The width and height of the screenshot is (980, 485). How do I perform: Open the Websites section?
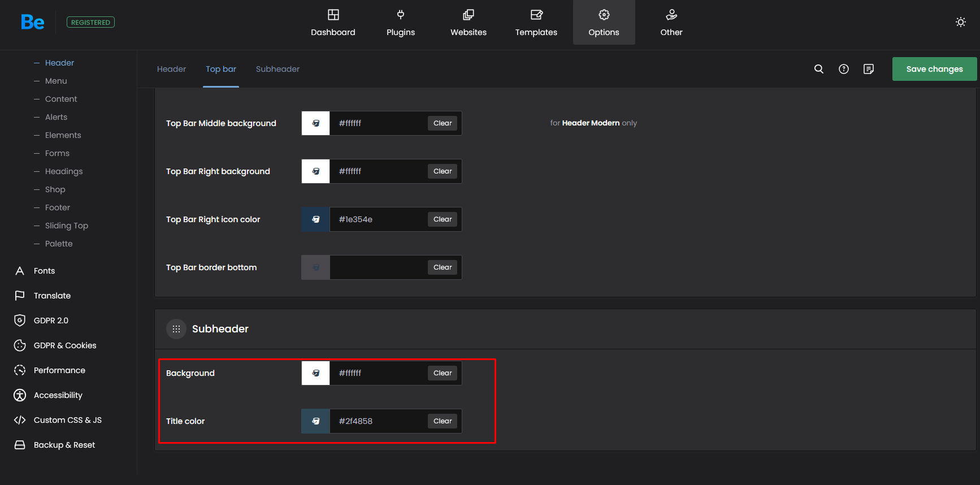pyautogui.click(x=468, y=23)
